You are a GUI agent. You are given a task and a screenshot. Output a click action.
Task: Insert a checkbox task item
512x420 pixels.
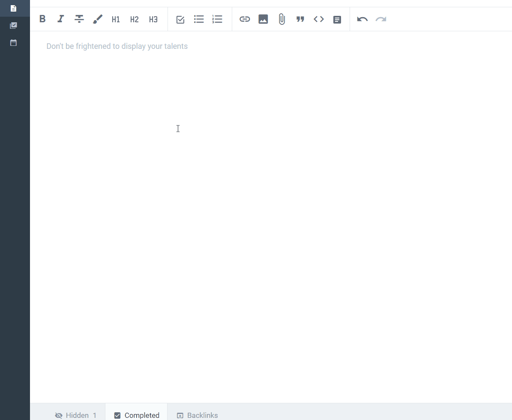click(180, 19)
